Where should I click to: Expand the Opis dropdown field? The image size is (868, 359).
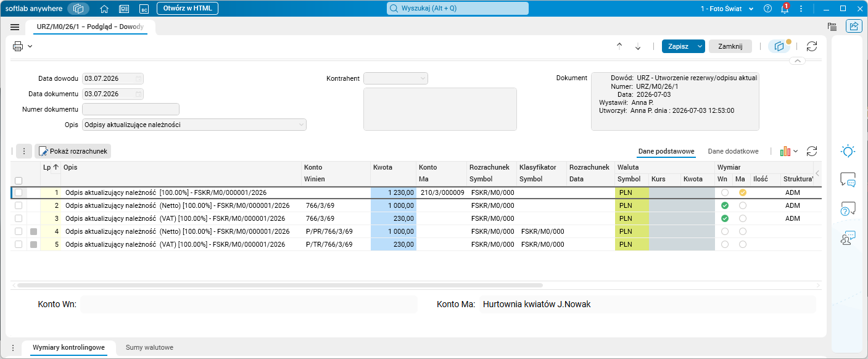[x=194, y=125]
